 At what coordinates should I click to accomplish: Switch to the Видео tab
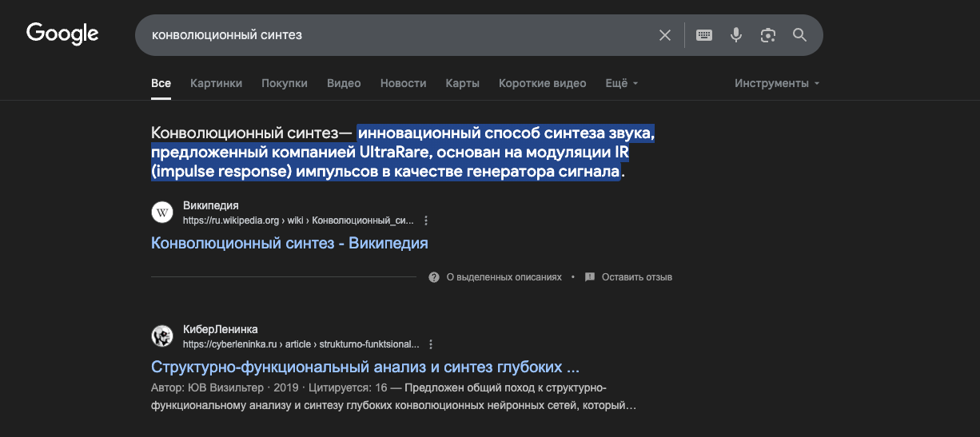coord(344,83)
